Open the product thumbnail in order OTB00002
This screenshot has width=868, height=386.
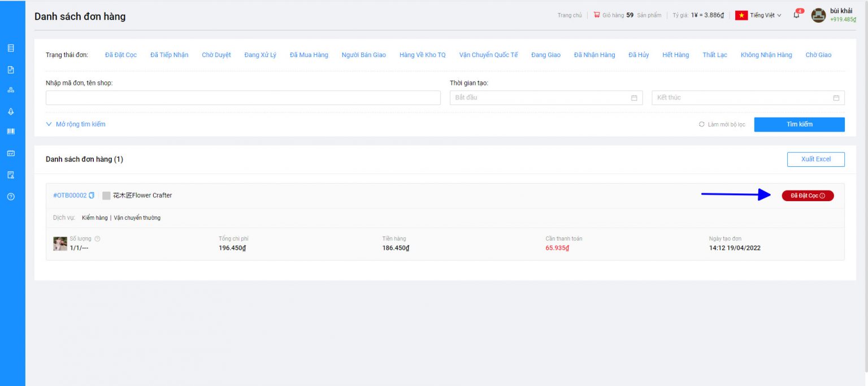[60, 244]
